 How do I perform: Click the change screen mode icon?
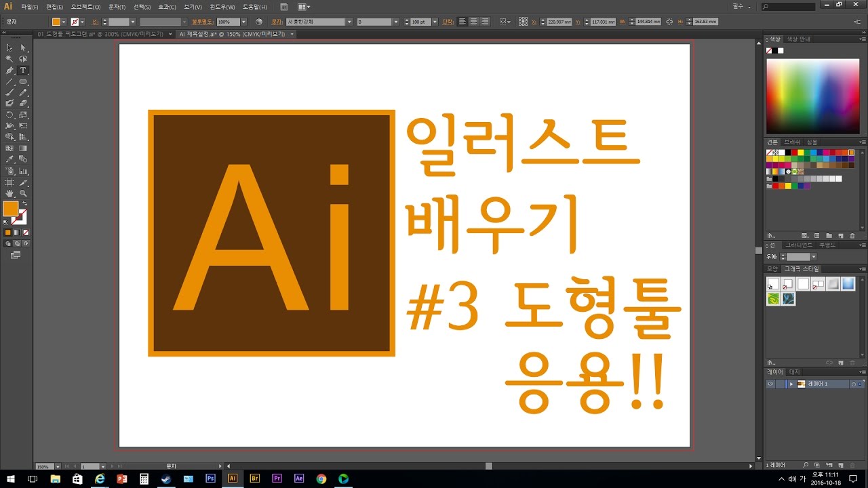coord(16,255)
